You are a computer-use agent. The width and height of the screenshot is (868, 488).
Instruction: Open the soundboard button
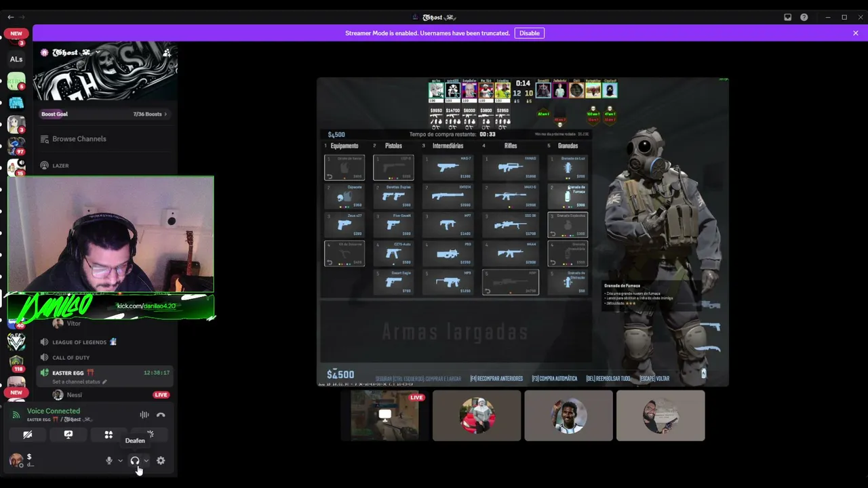(x=150, y=434)
